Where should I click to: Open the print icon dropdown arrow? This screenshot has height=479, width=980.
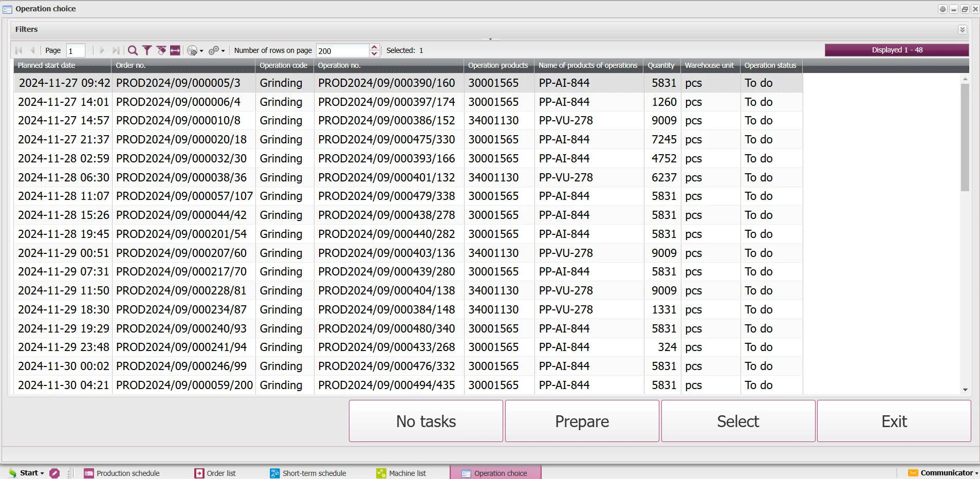(201, 50)
